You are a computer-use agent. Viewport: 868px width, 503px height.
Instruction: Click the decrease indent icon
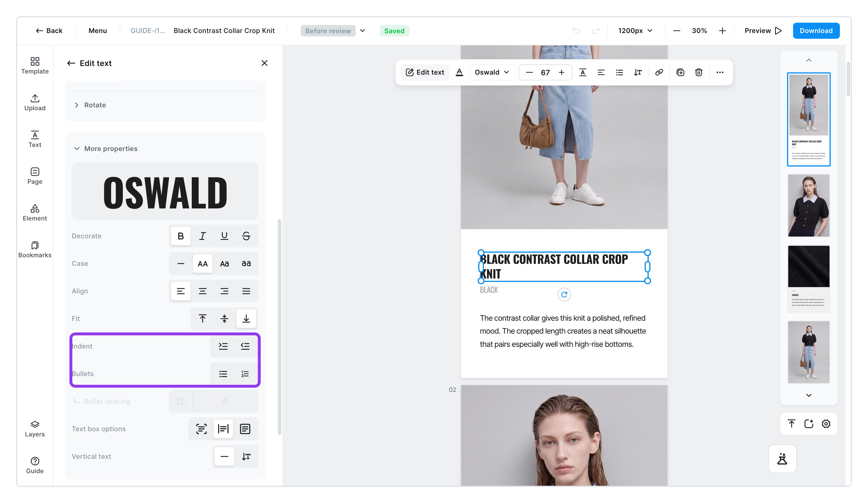[245, 346]
